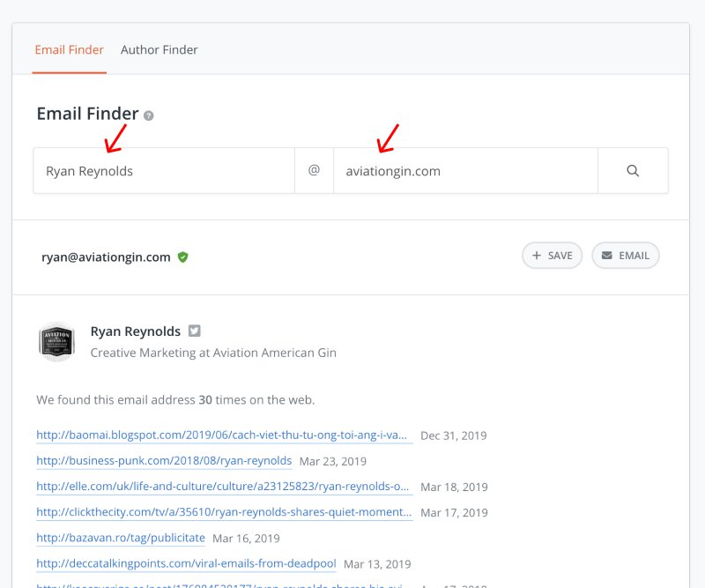
Task: Open the bazavan.ro/tag/publicitate link
Action: pos(121,538)
